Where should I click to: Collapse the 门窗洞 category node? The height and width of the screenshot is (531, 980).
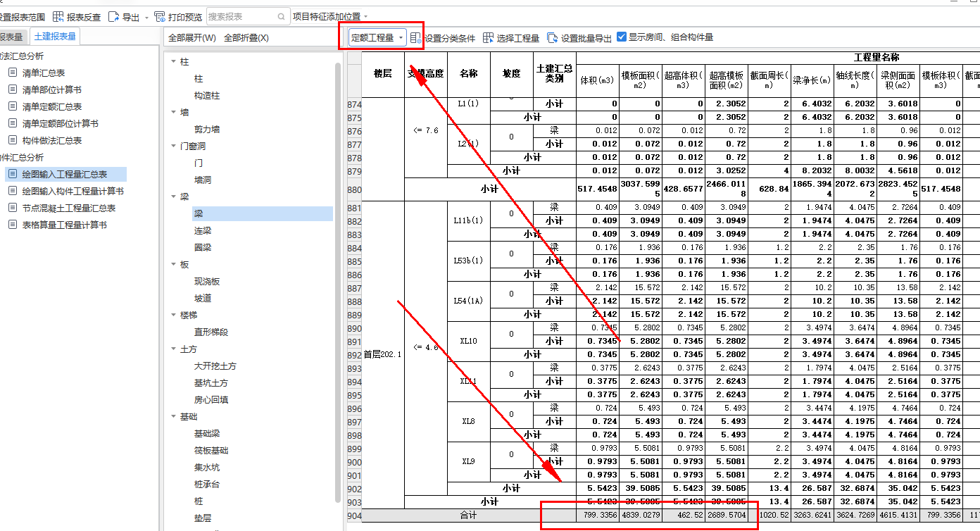173,146
